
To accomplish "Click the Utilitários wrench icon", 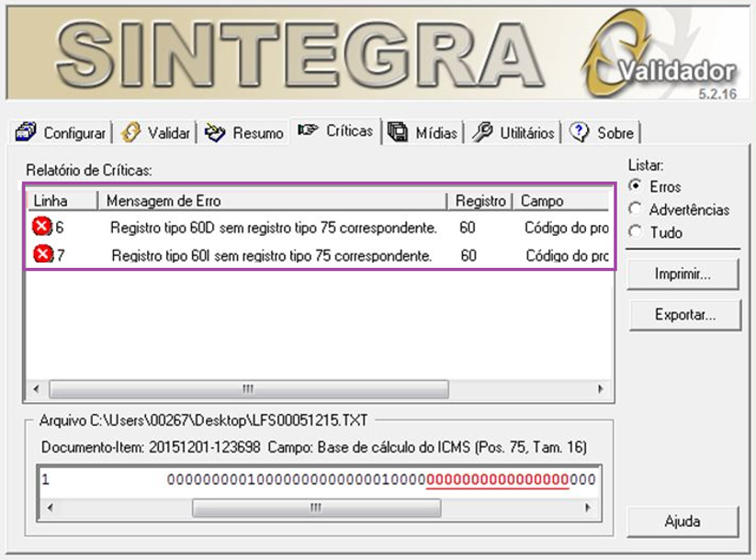I will 481,131.
